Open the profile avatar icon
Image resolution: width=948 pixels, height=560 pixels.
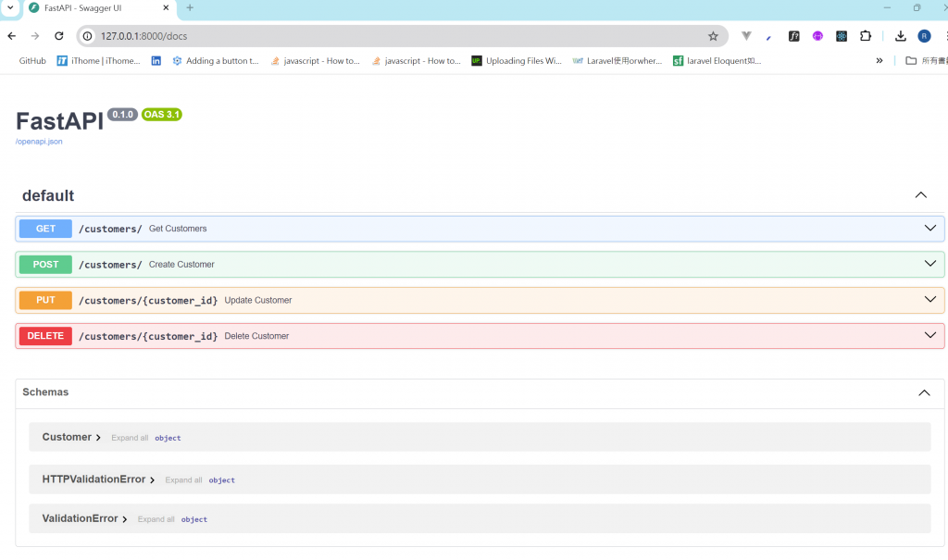coord(924,36)
